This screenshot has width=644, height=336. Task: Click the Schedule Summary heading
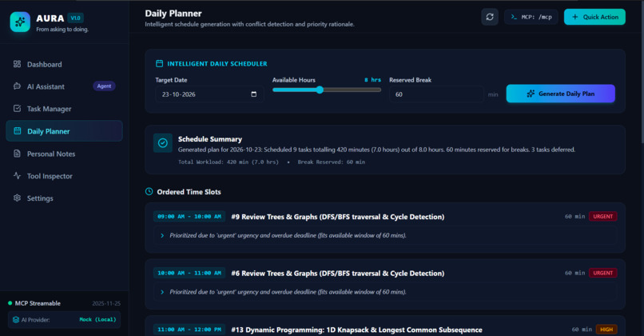(210, 139)
